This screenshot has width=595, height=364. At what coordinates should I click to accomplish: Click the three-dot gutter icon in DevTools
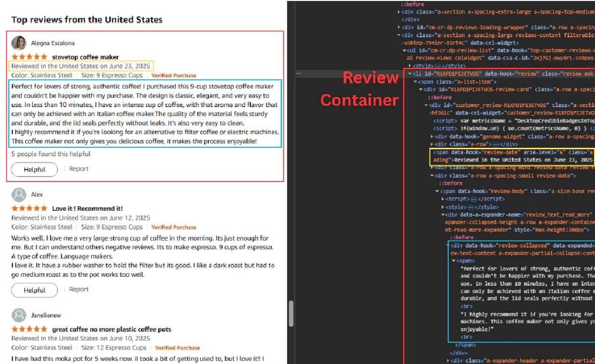tap(299, 73)
